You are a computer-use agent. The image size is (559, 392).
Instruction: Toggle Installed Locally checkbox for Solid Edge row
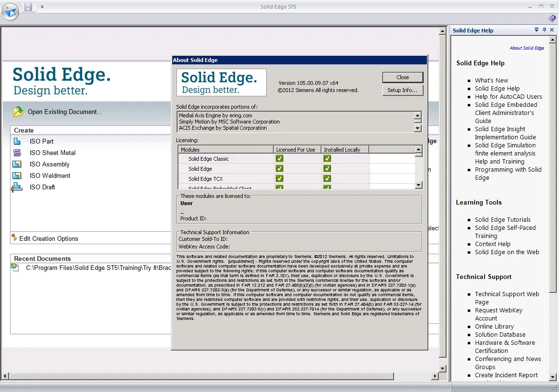coord(327,168)
